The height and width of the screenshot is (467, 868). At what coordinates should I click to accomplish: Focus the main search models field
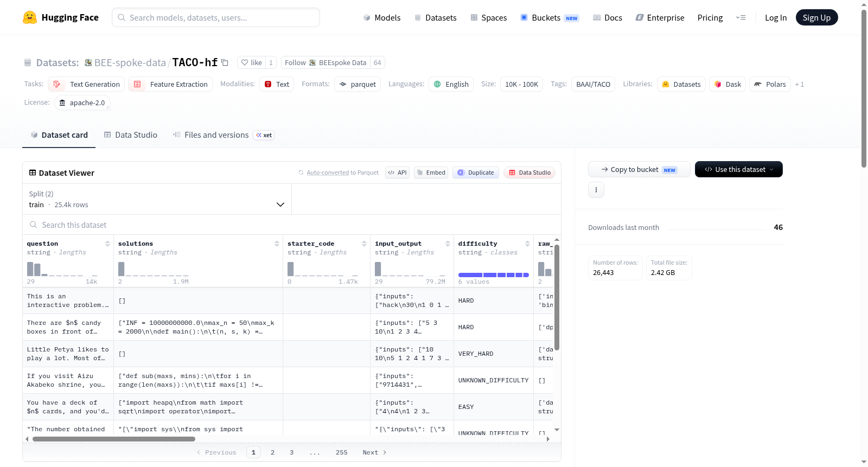(x=216, y=17)
